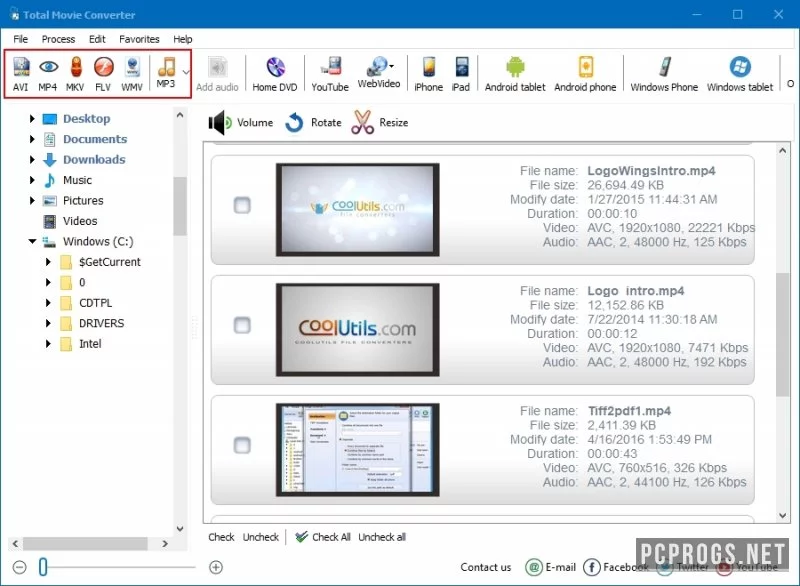Open the LogoWingsIntro.mp4 thumbnail preview
800x586 pixels.
pyautogui.click(x=358, y=210)
